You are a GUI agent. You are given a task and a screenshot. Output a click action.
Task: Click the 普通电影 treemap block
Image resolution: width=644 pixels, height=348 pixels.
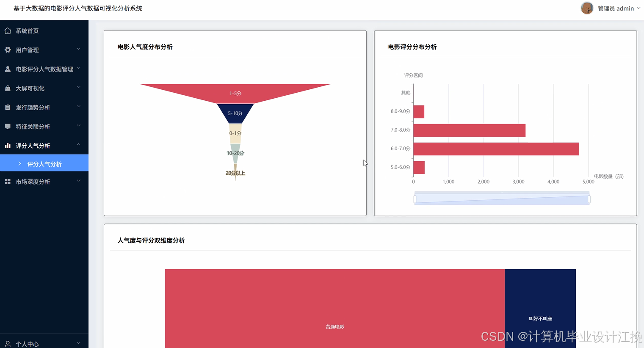tap(335, 309)
